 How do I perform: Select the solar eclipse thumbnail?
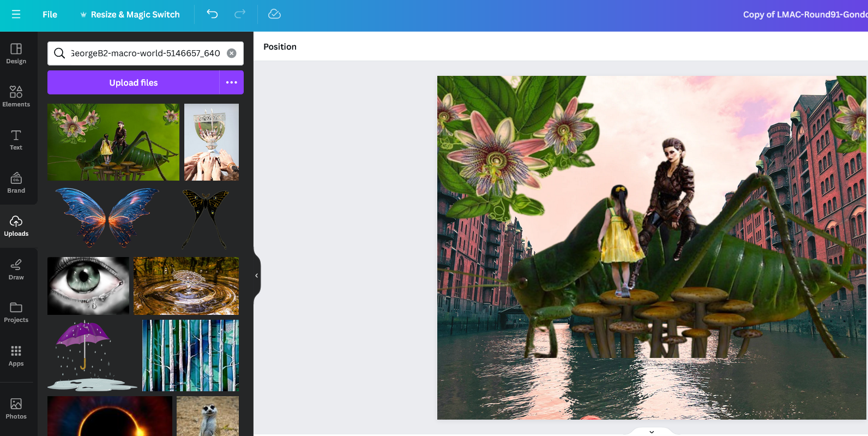[110, 416]
